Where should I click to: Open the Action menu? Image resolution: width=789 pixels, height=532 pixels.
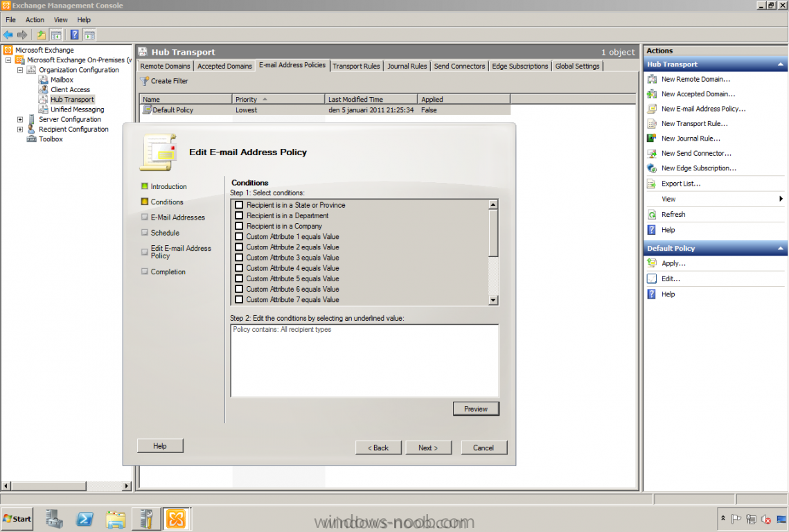click(35, 19)
